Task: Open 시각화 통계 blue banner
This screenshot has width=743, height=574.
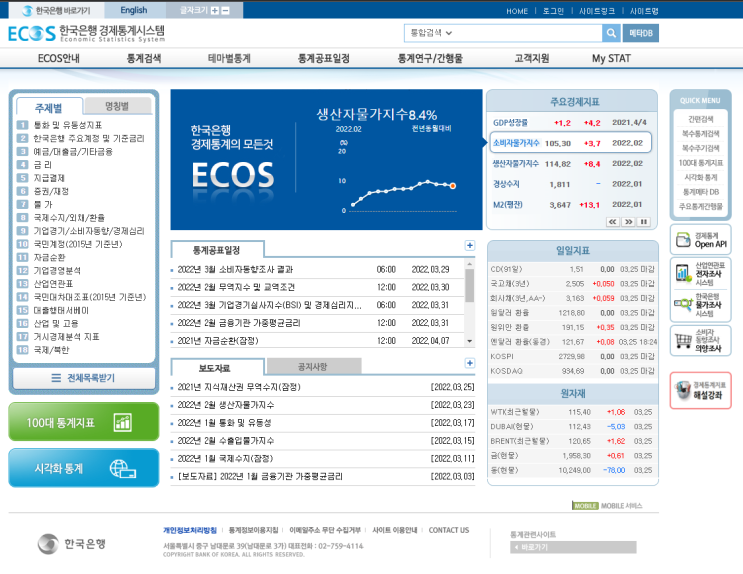Action: click(84, 468)
